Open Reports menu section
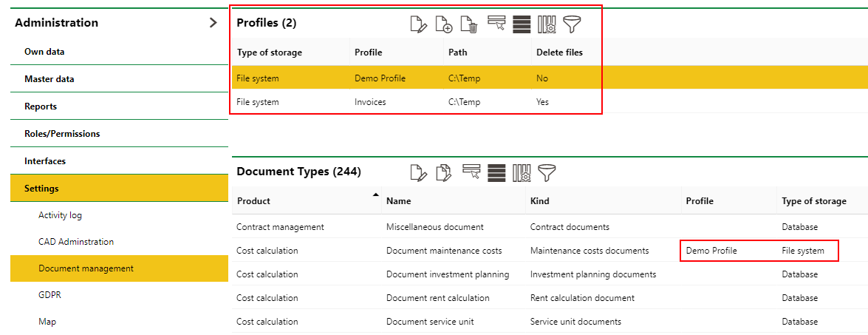868x335 pixels. click(x=119, y=106)
